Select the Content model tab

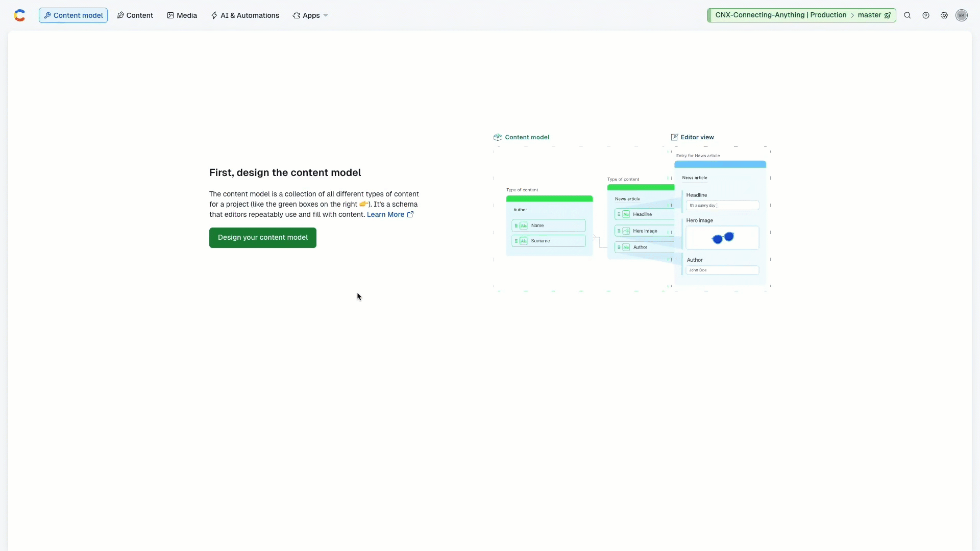[73, 15]
